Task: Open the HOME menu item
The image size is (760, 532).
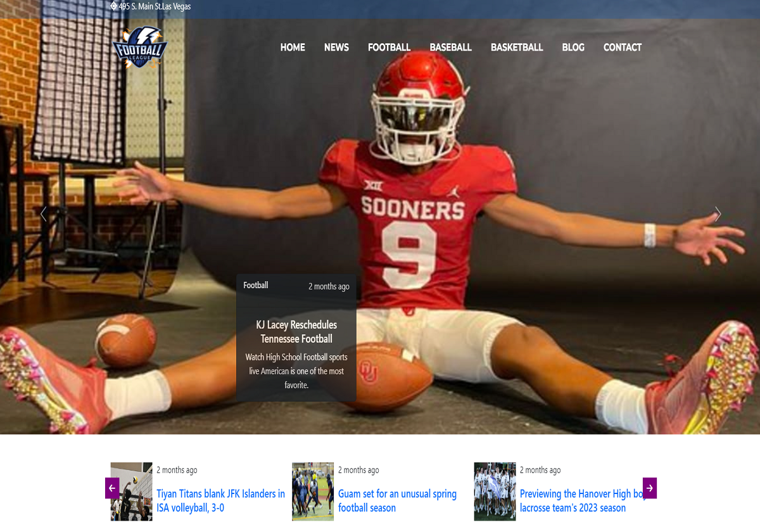Action: point(293,47)
